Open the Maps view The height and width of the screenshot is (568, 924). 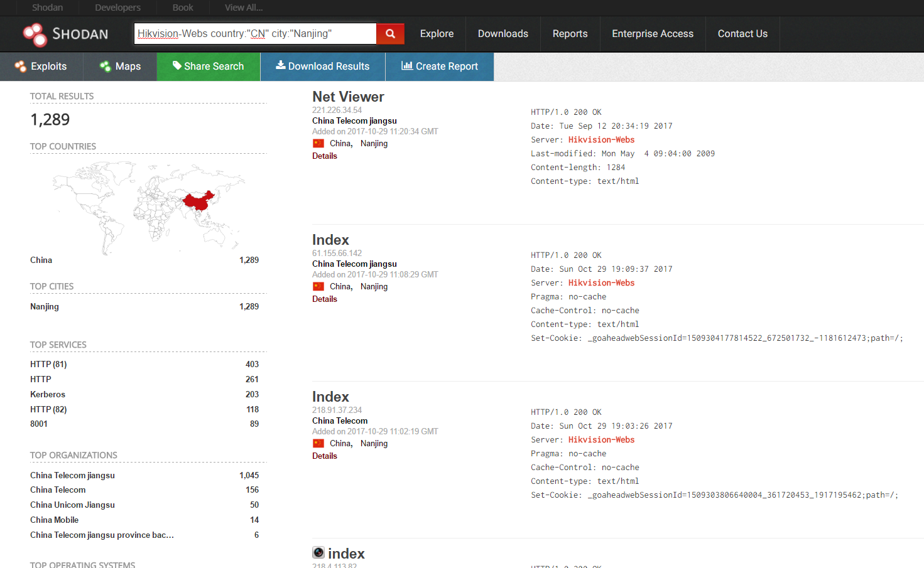pyautogui.click(x=120, y=67)
